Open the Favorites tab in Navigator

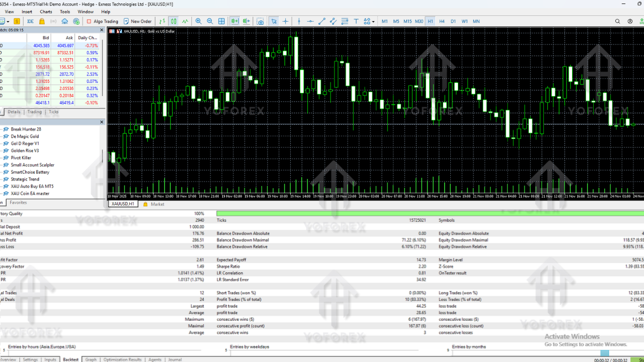tap(19, 203)
